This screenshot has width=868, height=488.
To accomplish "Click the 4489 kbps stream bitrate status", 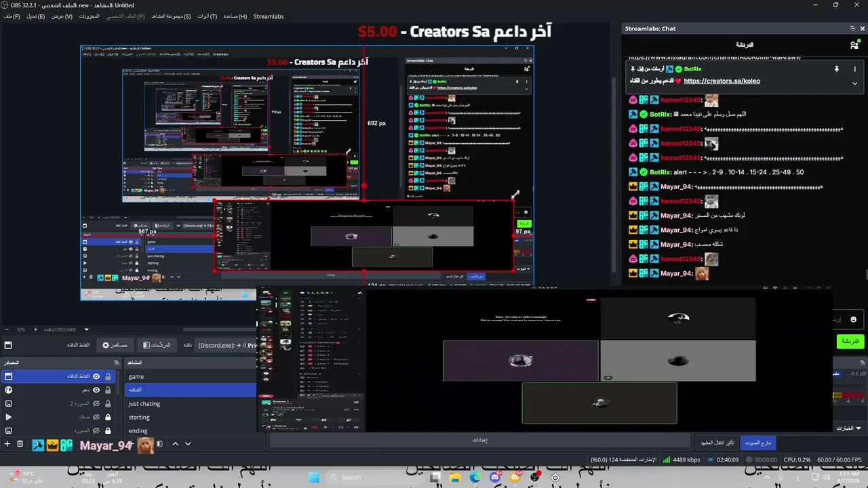I will (682, 460).
